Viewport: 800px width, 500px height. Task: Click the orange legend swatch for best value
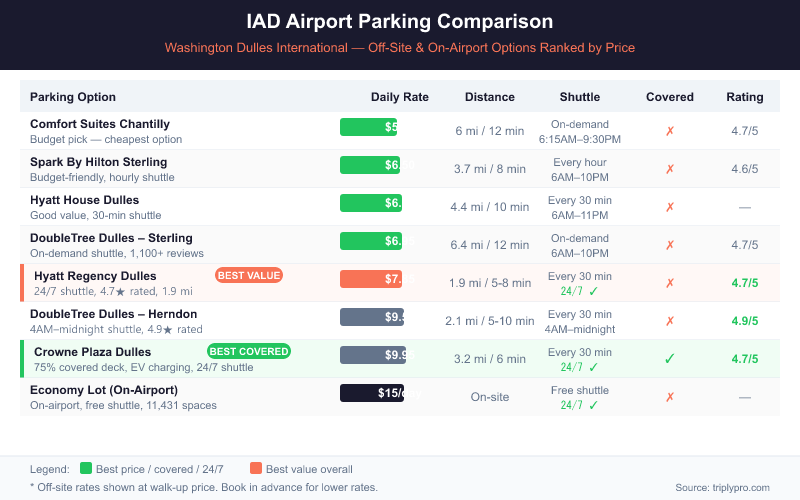256,469
